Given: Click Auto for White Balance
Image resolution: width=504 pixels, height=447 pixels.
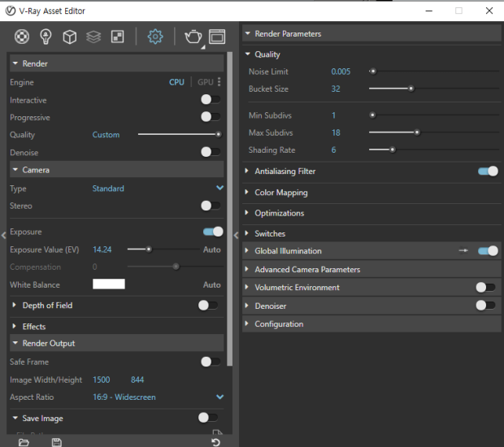Looking at the screenshot, I should [x=212, y=284].
